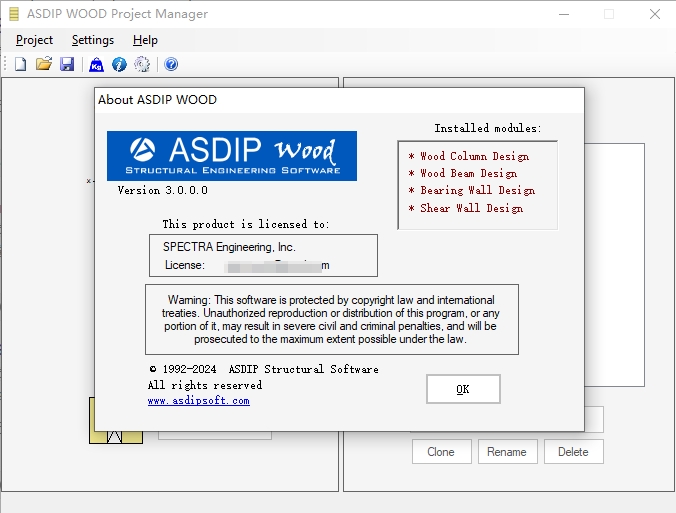Click the New project toolbar icon
This screenshot has width=676, height=513.
(x=21, y=64)
